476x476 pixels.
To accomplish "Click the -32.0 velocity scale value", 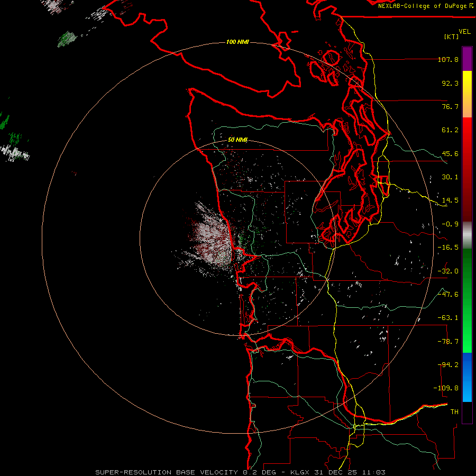I will point(448,271).
